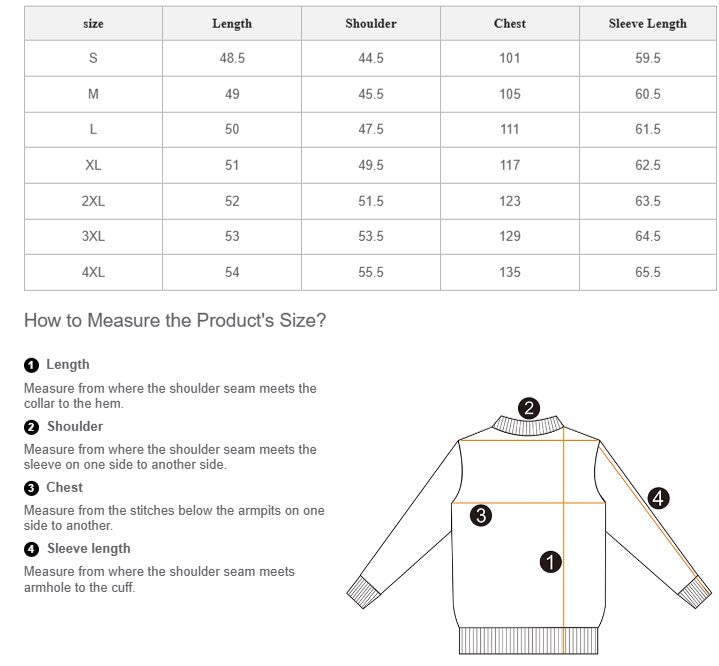Click the number 4 bullet beside Sleeve length
The height and width of the screenshot is (666, 719).
(x=31, y=549)
